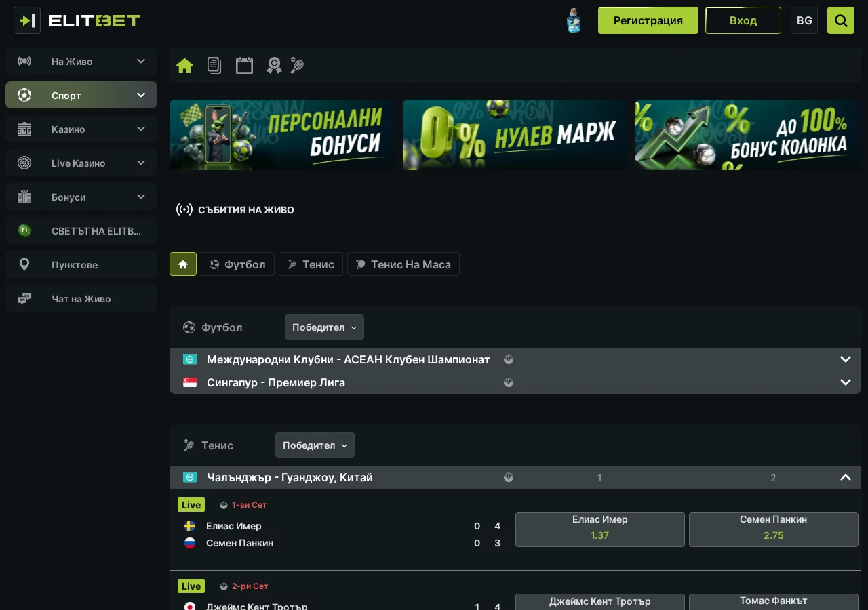Click player name Семен Панкин in match row
868x610 pixels.
240,543
